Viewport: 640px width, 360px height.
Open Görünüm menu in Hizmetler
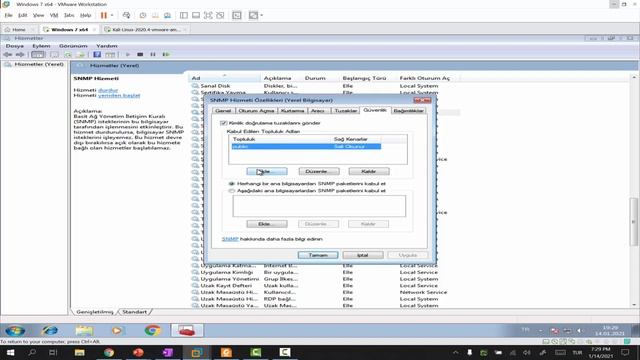click(73, 46)
